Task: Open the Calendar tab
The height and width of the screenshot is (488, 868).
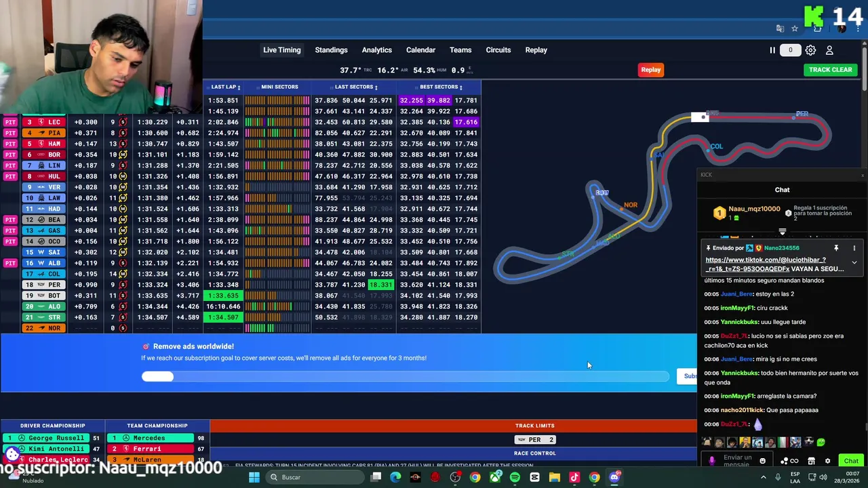Action: pyautogui.click(x=420, y=50)
